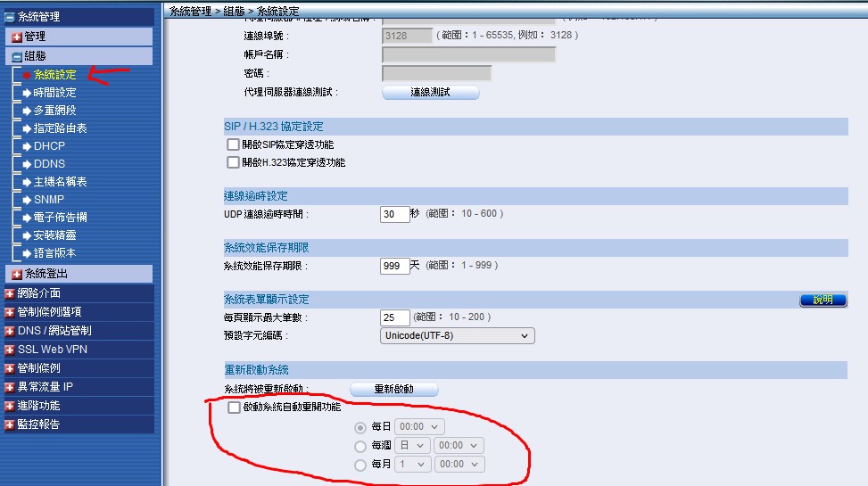Check 啟動系統自動重開功能 checkbox
The width and height of the screenshot is (868, 486).
tap(234, 408)
